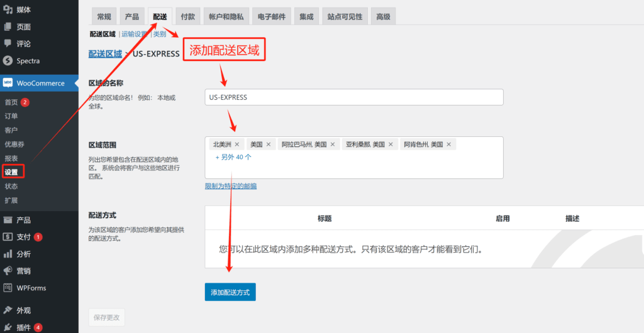The height and width of the screenshot is (333, 644).
Task: Click the zone name field US-EXPRESS
Action: pos(354,97)
